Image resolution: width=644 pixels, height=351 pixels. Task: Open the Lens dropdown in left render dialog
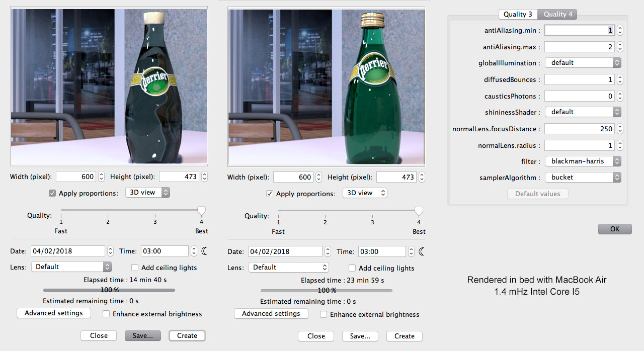click(71, 267)
